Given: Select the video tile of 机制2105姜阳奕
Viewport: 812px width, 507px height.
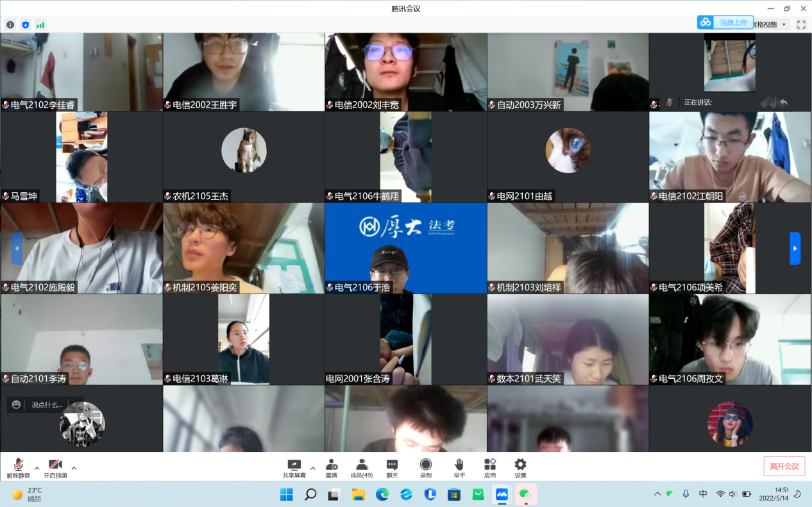Looking at the screenshot, I should (x=244, y=249).
